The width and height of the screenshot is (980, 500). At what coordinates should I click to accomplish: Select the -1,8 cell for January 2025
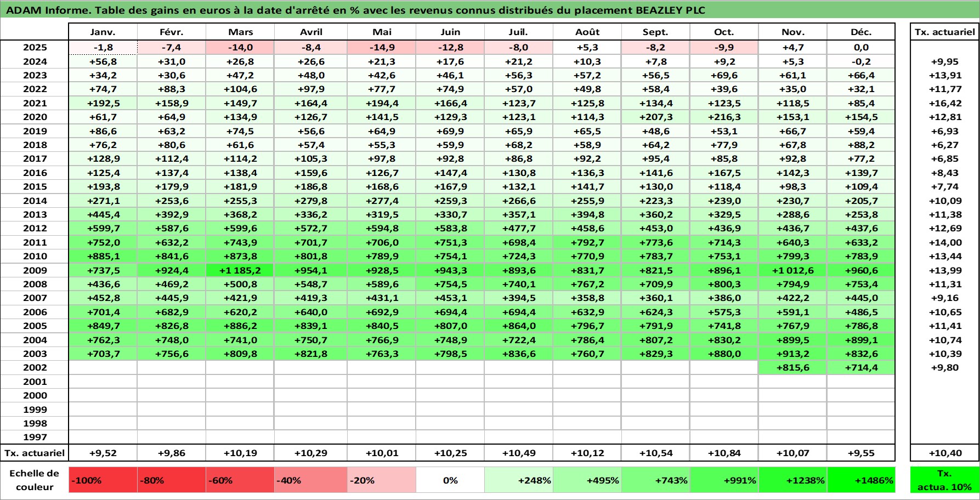(x=103, y=48)
